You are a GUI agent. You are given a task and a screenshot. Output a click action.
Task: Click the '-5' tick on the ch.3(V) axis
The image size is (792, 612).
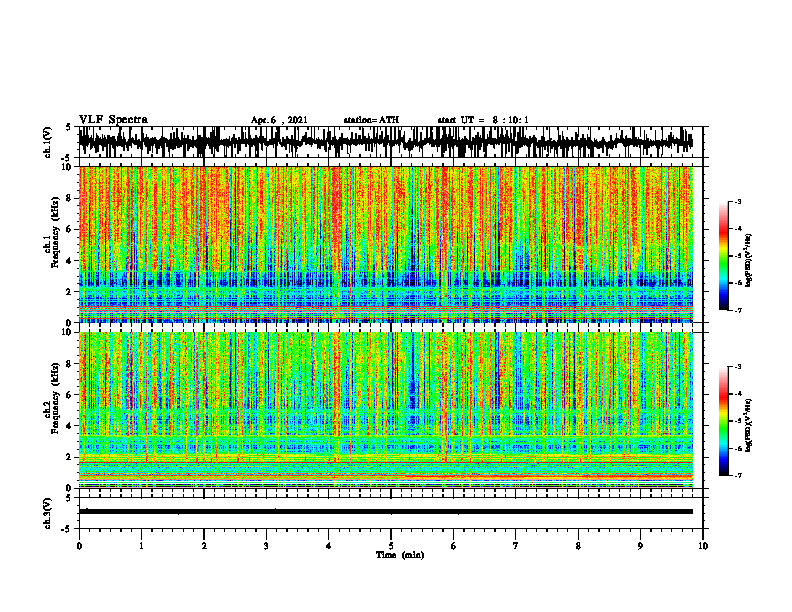click(67, 529)
